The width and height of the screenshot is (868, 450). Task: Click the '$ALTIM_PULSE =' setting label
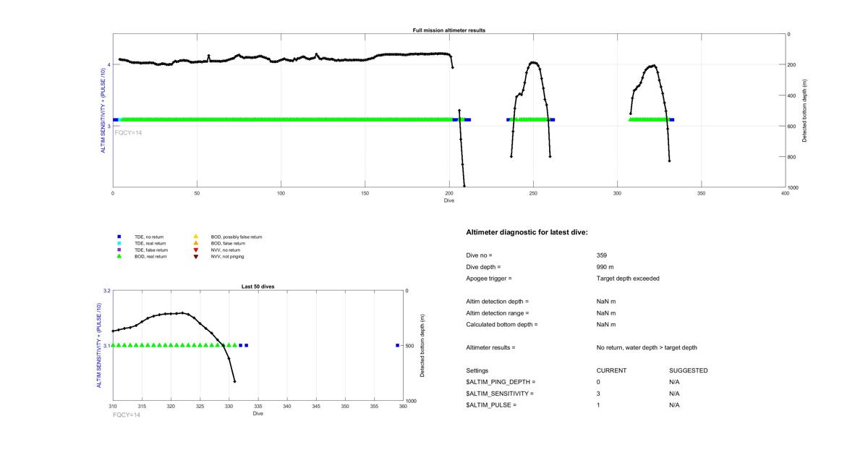tap(492, 405)
